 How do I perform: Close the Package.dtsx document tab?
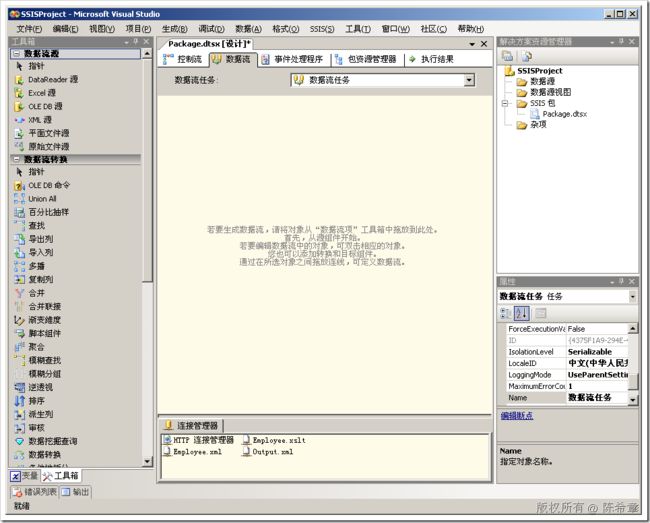point(484,44)
